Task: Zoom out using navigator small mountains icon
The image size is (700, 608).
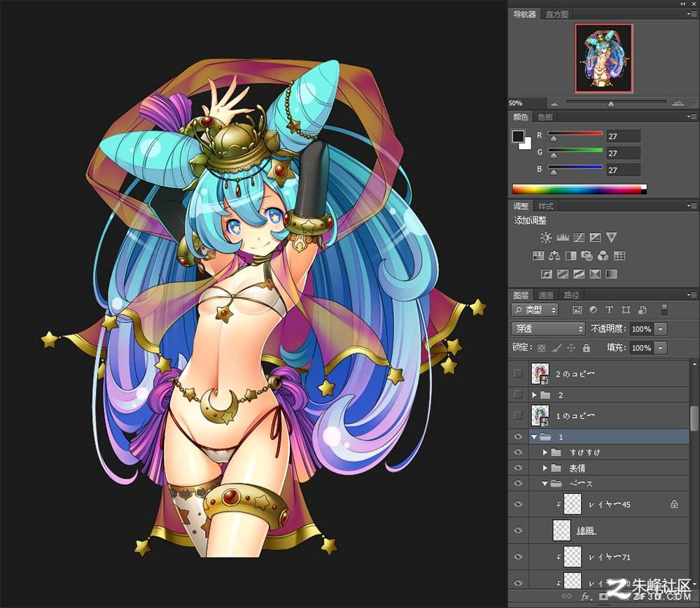Action: 554,104
